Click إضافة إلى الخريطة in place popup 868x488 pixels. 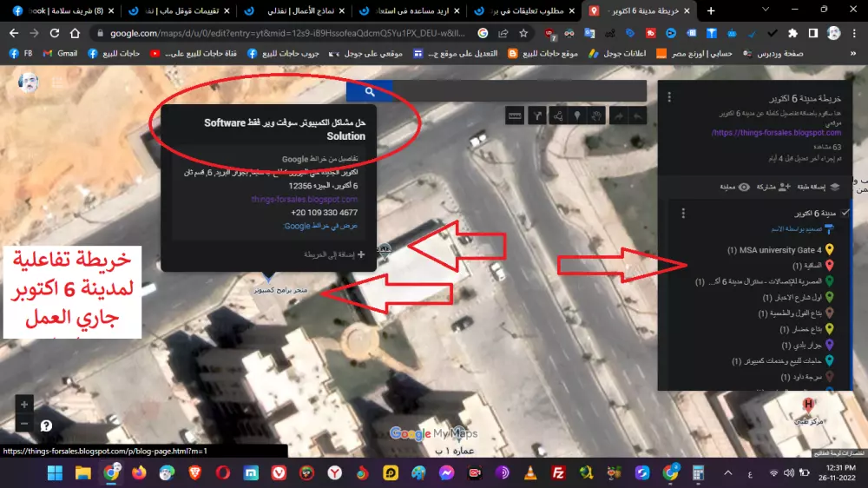334,254
